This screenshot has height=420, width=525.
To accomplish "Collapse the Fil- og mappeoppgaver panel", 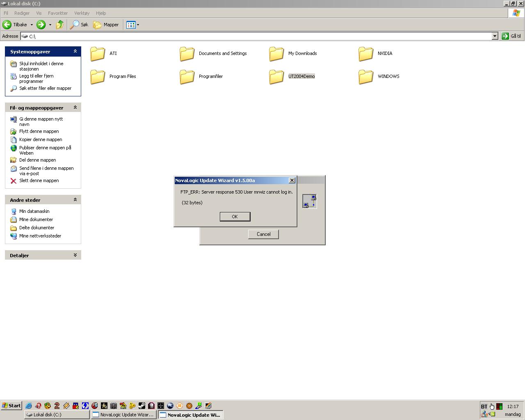I will click(75, 107).
